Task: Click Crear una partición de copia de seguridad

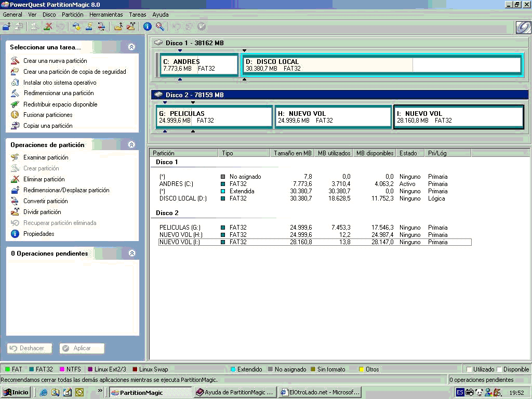Action: click(75, 72)
